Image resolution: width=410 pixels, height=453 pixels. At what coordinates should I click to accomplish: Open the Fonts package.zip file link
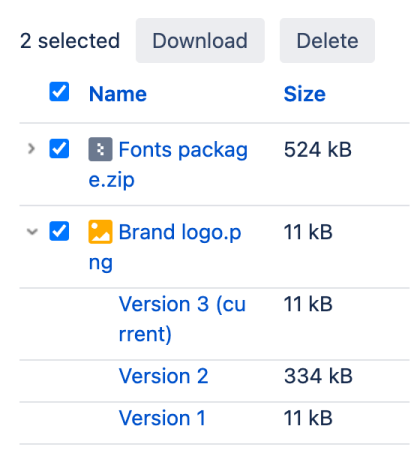[168, 164]
